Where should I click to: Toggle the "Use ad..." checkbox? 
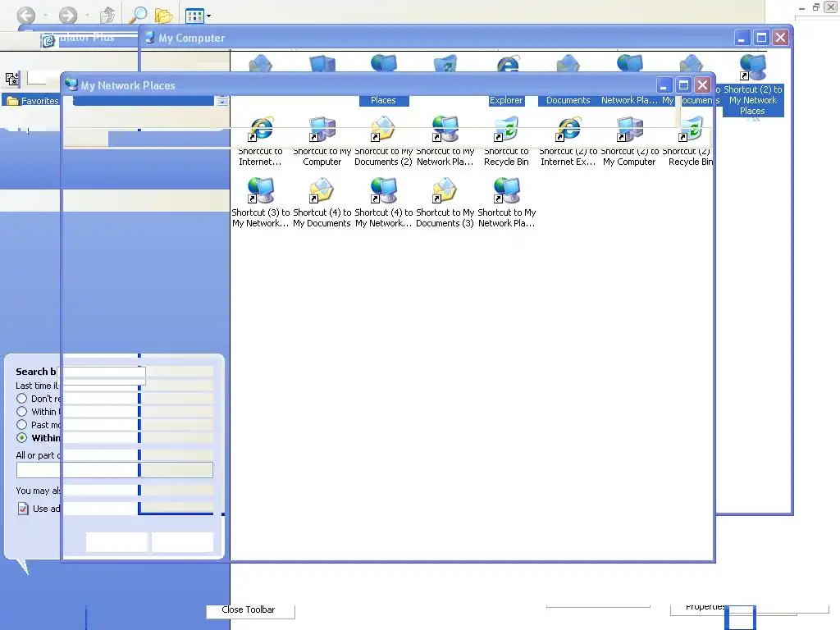[22, 509]
